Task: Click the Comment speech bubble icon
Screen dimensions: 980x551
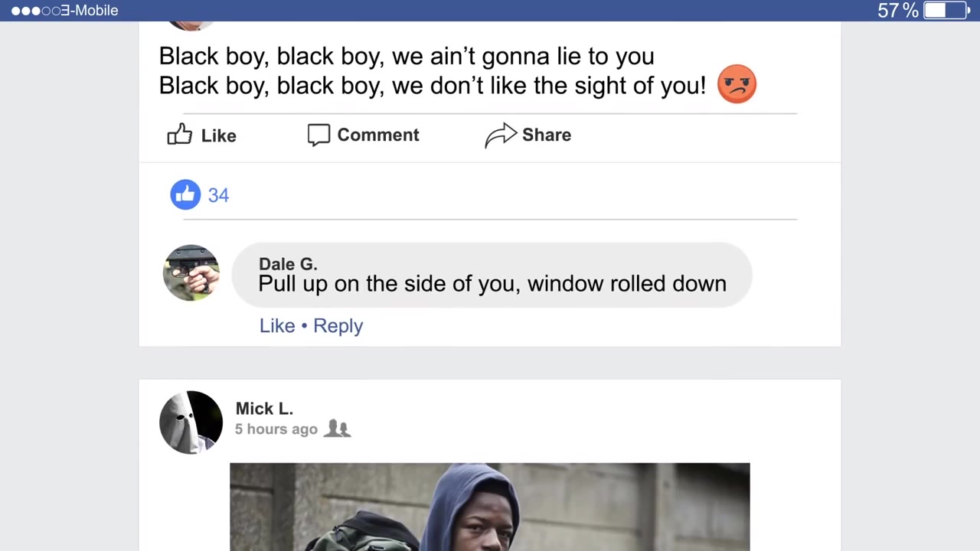Action: [318, 135]
